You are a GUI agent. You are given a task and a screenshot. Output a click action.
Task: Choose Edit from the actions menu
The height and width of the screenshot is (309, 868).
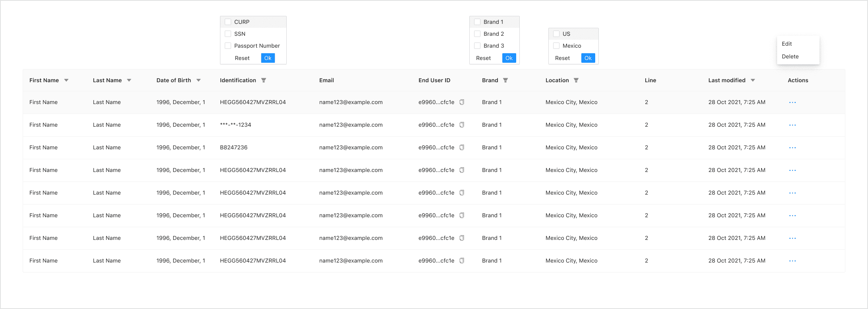[x=787, y=44]
